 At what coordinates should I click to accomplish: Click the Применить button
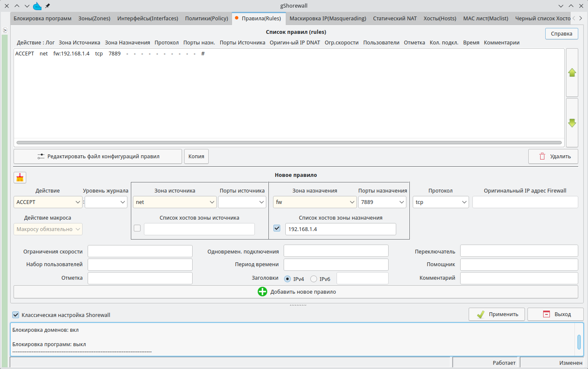tap(497, 314)
